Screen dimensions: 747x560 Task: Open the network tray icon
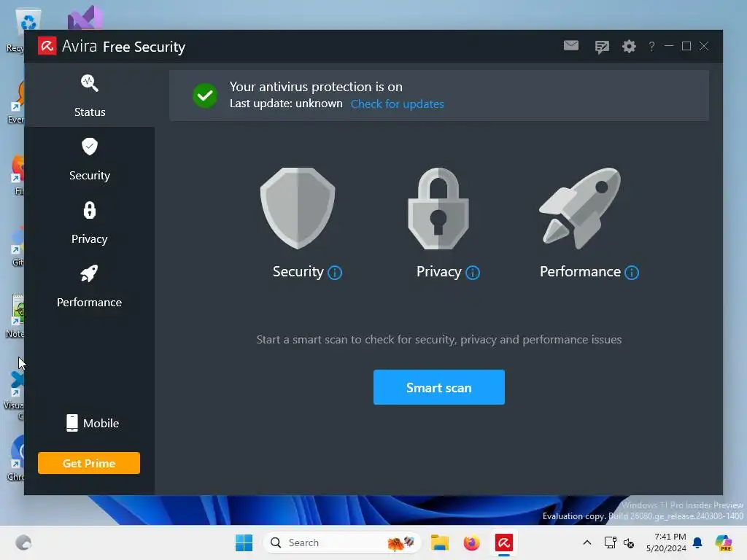click(x=610, y=542)
